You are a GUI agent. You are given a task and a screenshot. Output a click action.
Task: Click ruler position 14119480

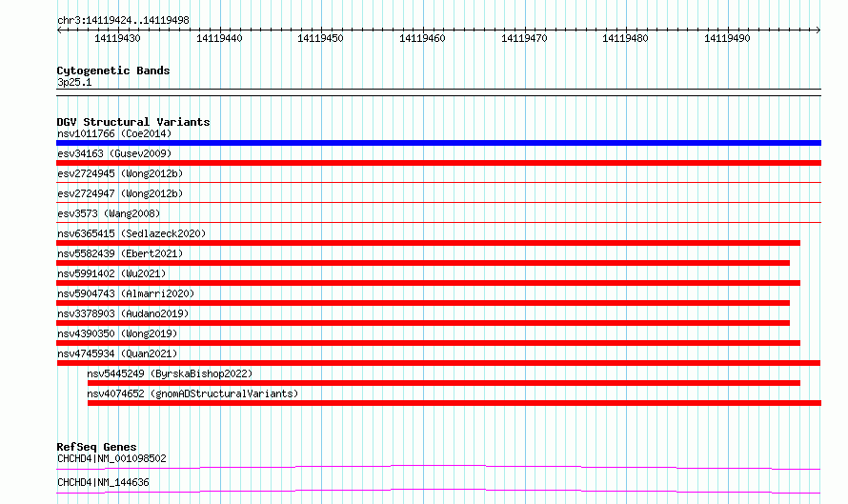(x=626, y=38)
